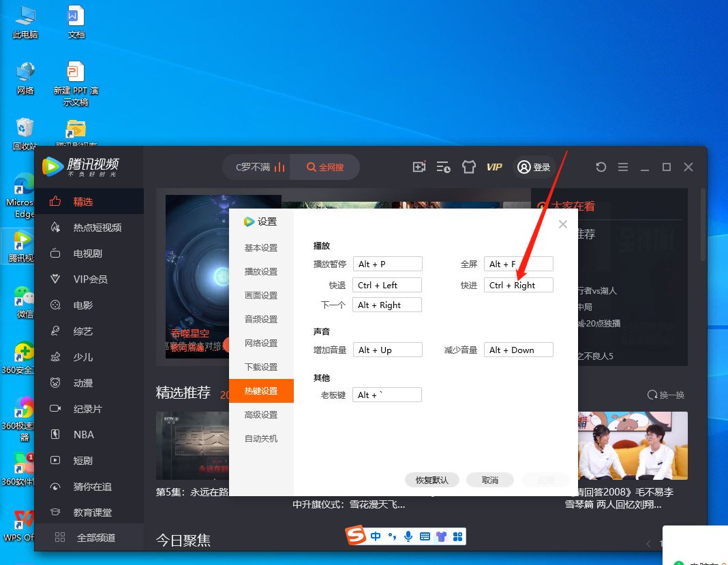Go to 电视剧 channel
Screen dimensions: 728x565
tap(89, 254)
